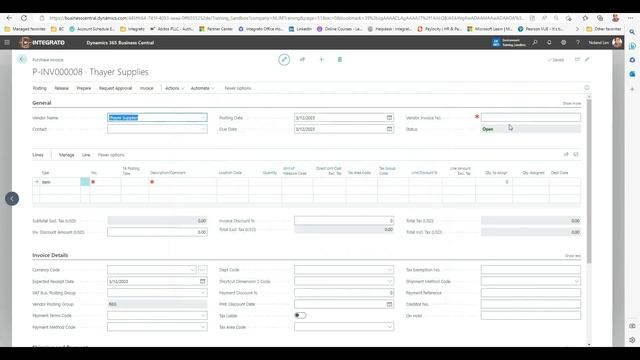Click Show less in Invoice Details
This screenshot has width=640, height=360.
(x=573, y=256)
